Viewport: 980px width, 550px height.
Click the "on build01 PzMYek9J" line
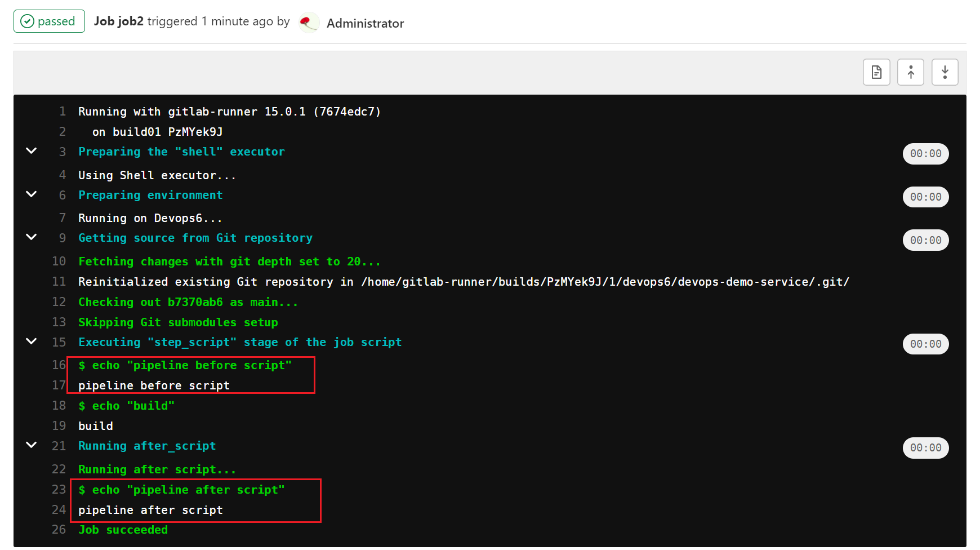click(157, 132)
